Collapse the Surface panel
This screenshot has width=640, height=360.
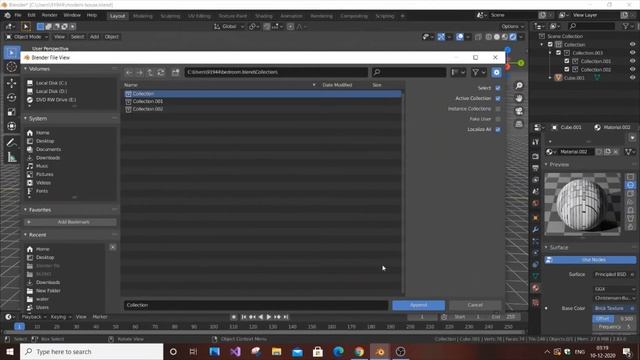pos(546,247)
